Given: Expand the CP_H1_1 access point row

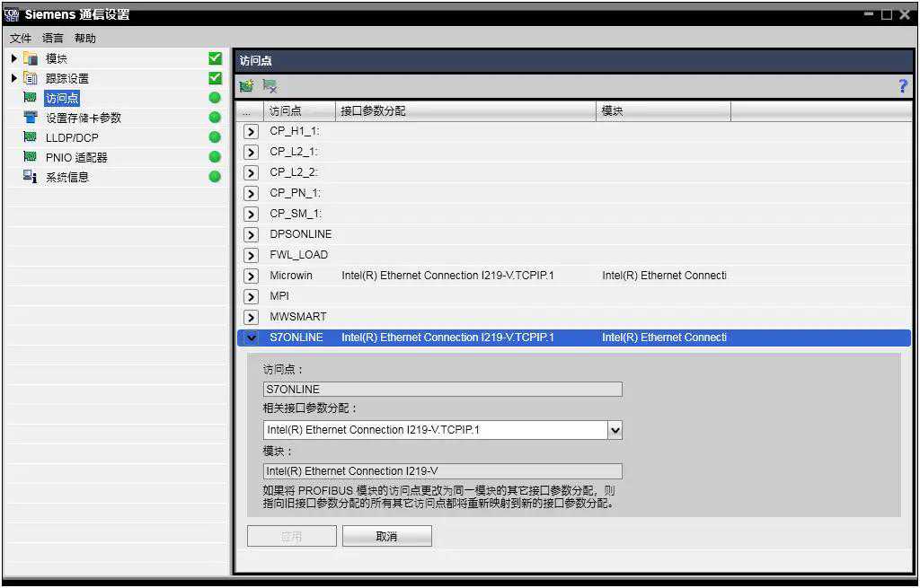Looking at the screenshot, I should pos(252,131).
